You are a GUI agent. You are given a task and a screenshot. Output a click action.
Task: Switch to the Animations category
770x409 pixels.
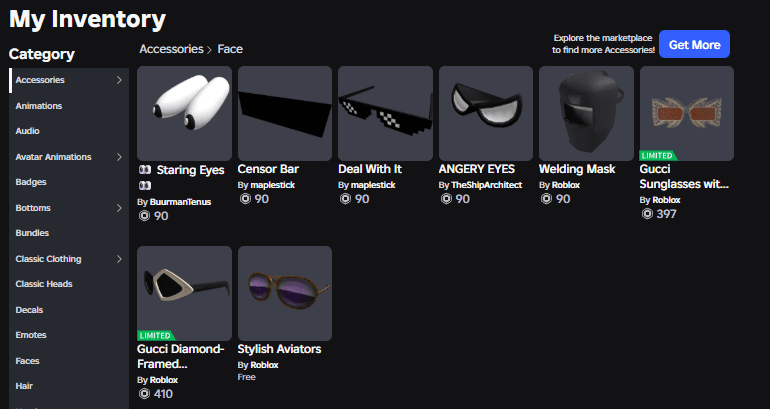pos(39,106)
